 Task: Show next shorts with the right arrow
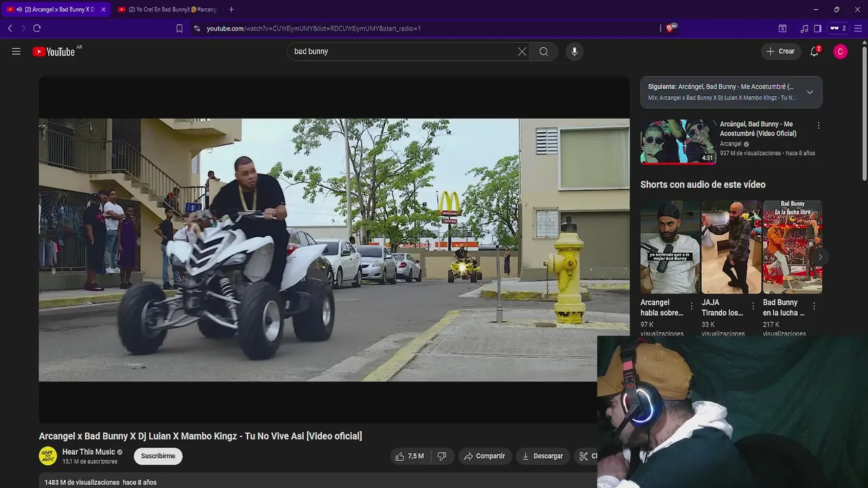(820, 257)
